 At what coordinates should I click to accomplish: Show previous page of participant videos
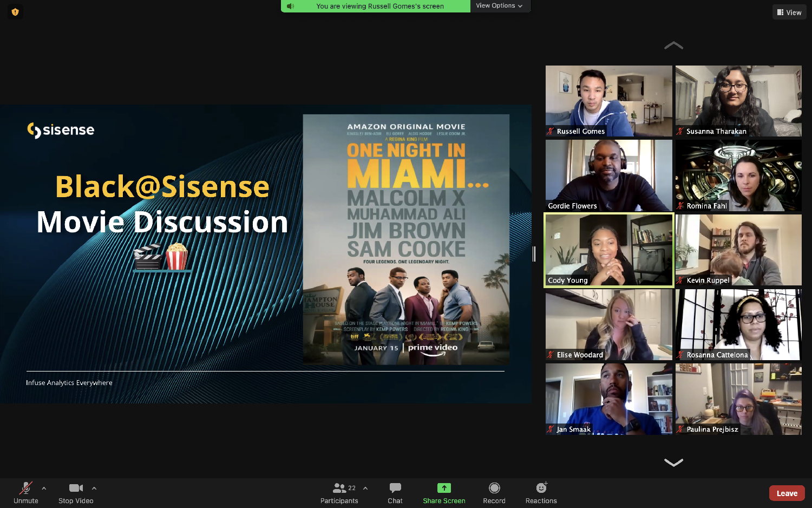(x=673, y=46)
